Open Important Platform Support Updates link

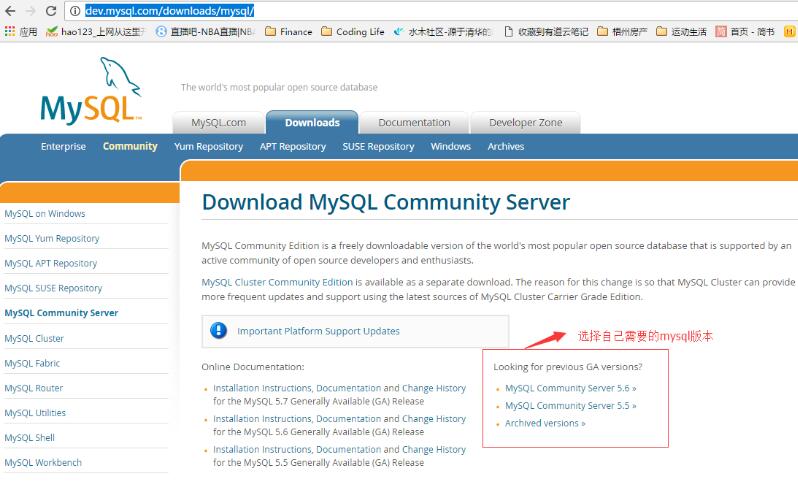pyautogui.click(x=318, y=331)
